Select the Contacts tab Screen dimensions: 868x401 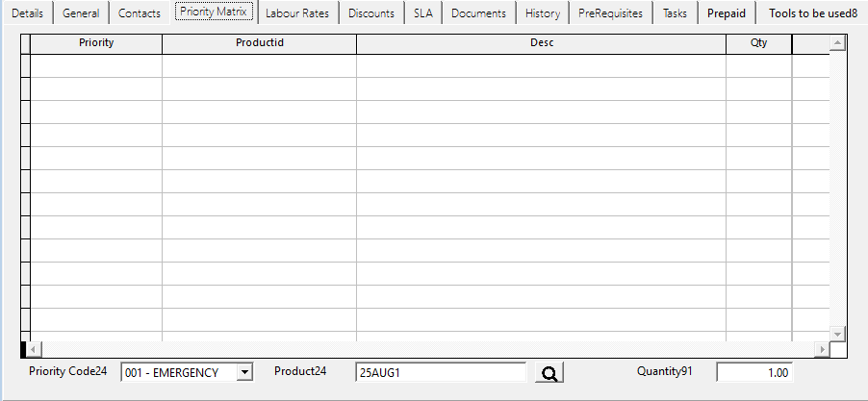pyautogui.click(x=140, y=13)
